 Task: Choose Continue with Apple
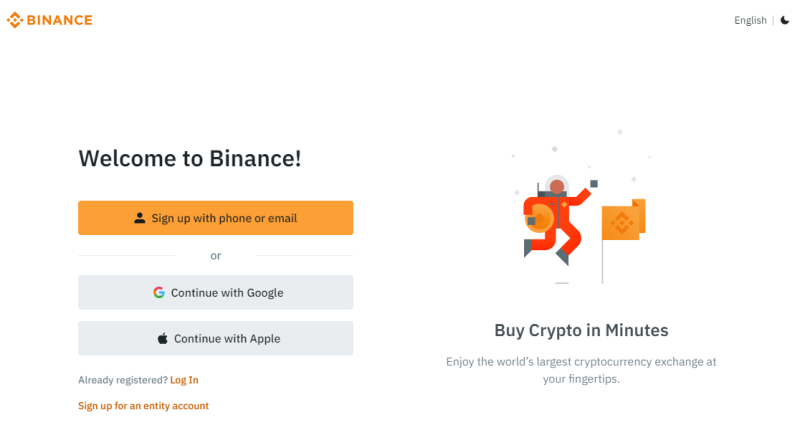coord(215,338)
